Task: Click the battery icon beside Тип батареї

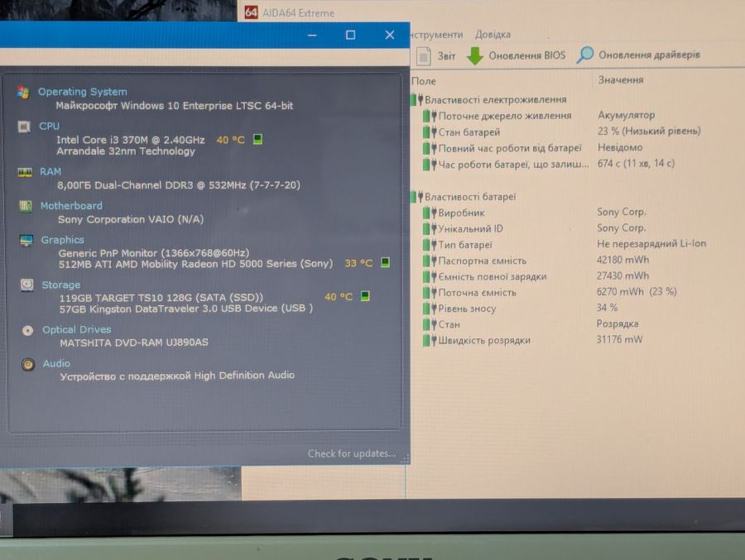Action: (429, 245)
